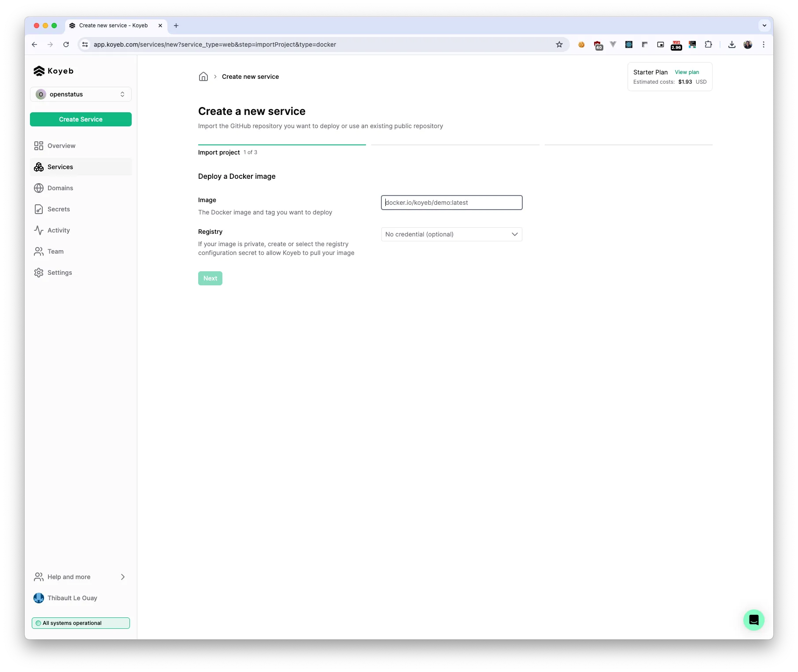Image resolution: width=798 pixels, height=672 pixels.
Task: Open Domains from sidebar
Action: tap(60, 188)
